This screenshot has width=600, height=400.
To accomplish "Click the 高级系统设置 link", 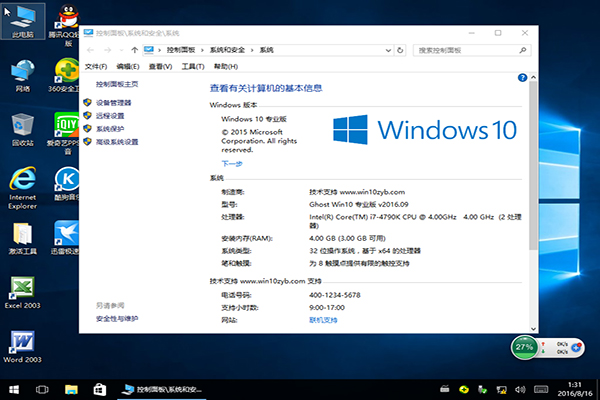I will point(117,142).
